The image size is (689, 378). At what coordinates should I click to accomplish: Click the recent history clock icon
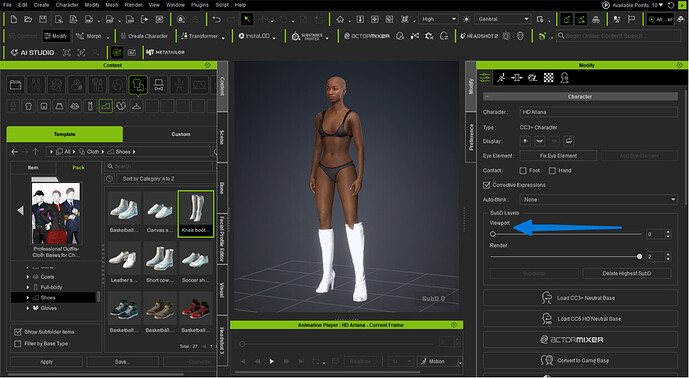pyautogui.click(x=109, y=179)
